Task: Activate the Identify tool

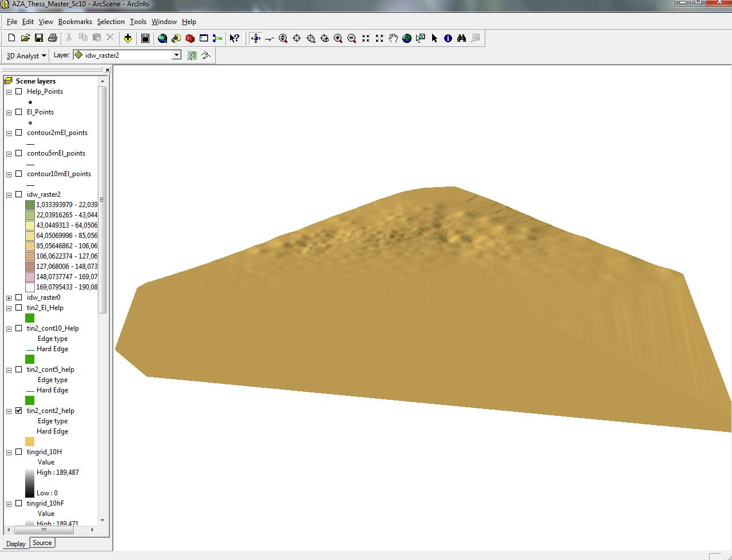Action: click(x=448, y=38)
